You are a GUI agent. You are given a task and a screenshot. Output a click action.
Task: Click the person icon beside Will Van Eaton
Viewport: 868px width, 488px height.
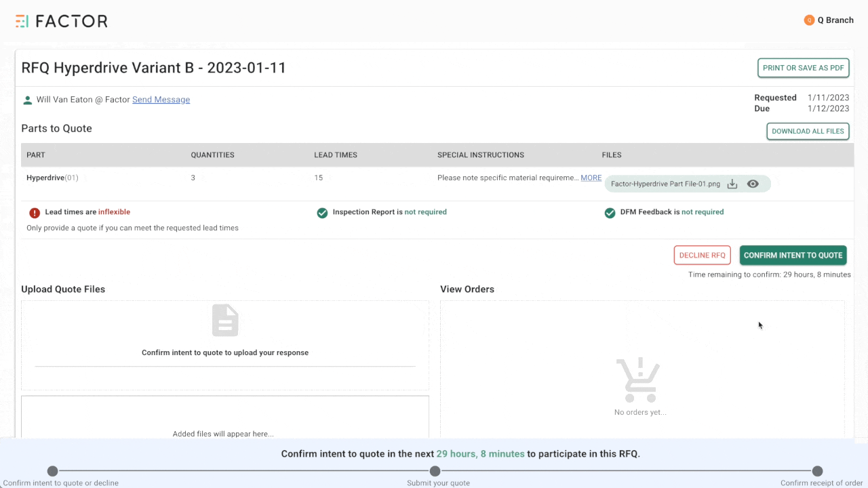click(28, 100)
